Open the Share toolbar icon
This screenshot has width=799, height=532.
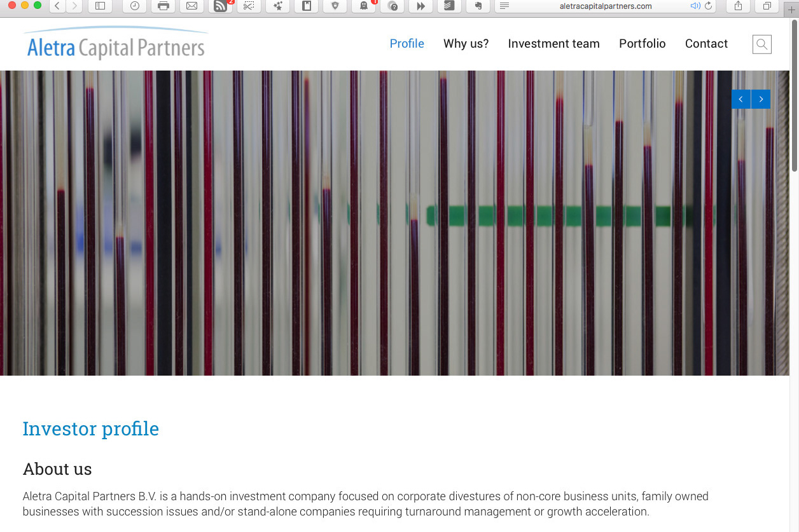pos(738,6)
